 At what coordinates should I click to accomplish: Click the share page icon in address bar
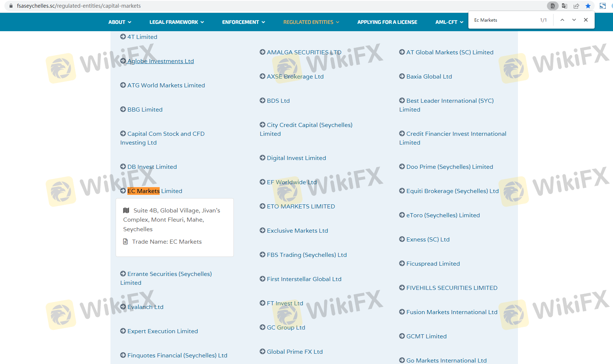pyautogui.click(x=576, y=6)
